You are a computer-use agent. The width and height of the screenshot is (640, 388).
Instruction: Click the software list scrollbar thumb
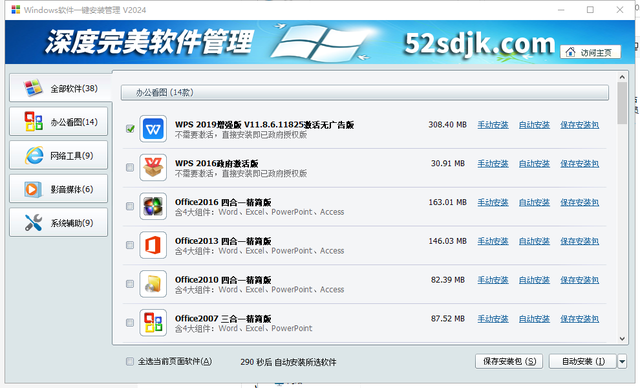[622, 103]
